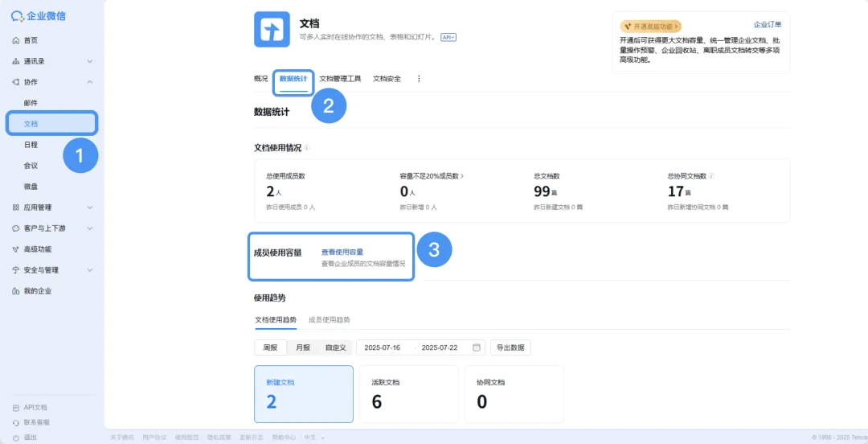Open the 隐私政策 footer link
Viewport: 868px width, 444px height.
point(219,438)
